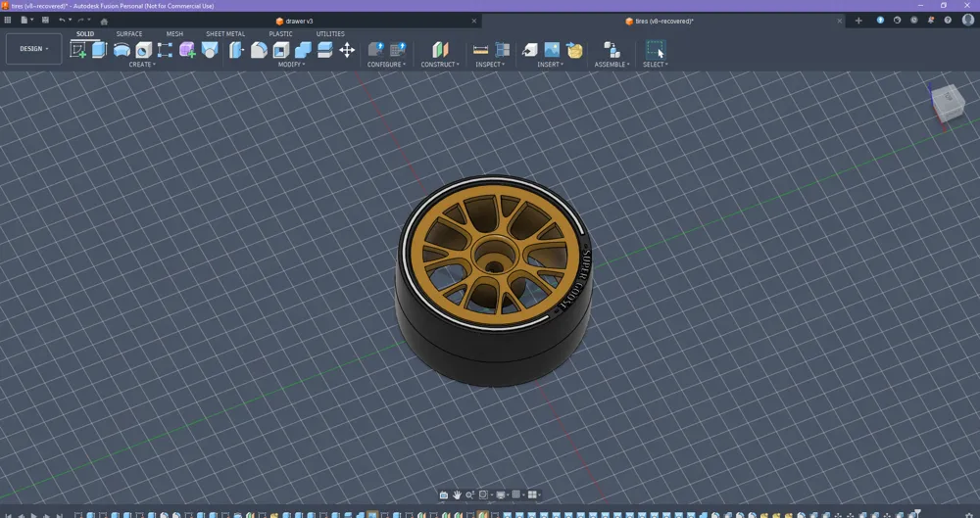Switch to the SHEET METAL toolbar tab
980x518 pixels.
(x=225, y=33)
